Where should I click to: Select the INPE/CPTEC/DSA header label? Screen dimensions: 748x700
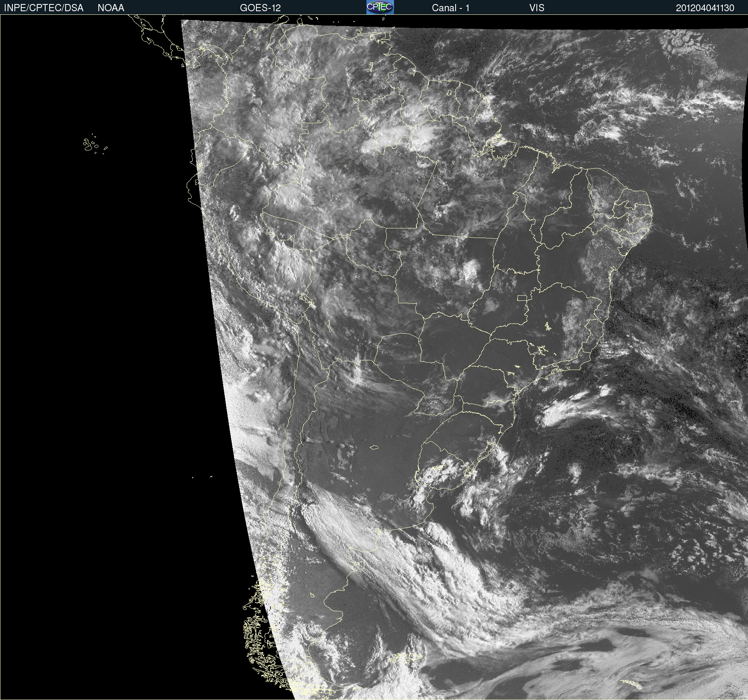point(44,8)
